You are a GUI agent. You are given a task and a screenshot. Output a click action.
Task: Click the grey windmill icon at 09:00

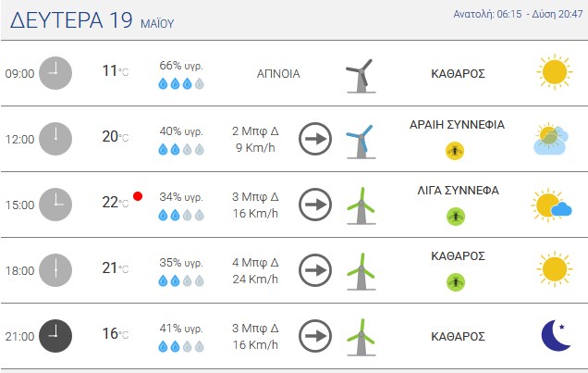361,76
